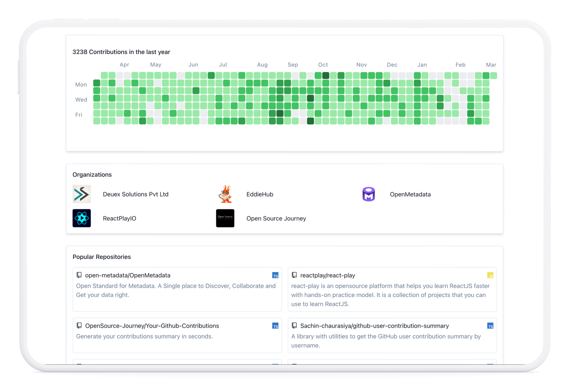Open the open-metadata/OpenMetadata repository
Viewport: 568px width, 392px height.
click(x=128, y=275)
